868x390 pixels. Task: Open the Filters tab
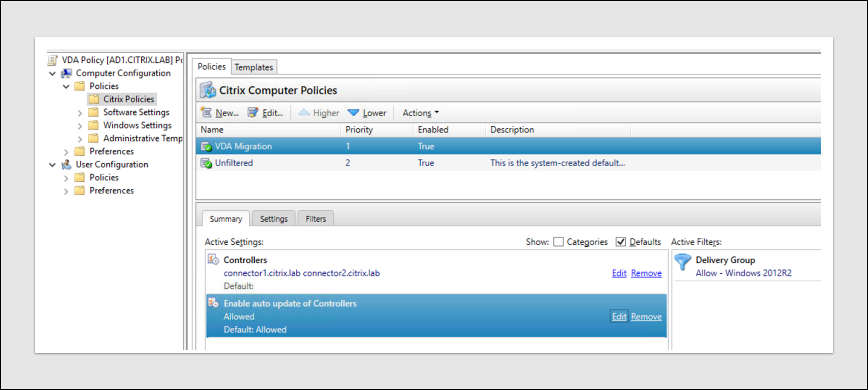coord(316,219)
